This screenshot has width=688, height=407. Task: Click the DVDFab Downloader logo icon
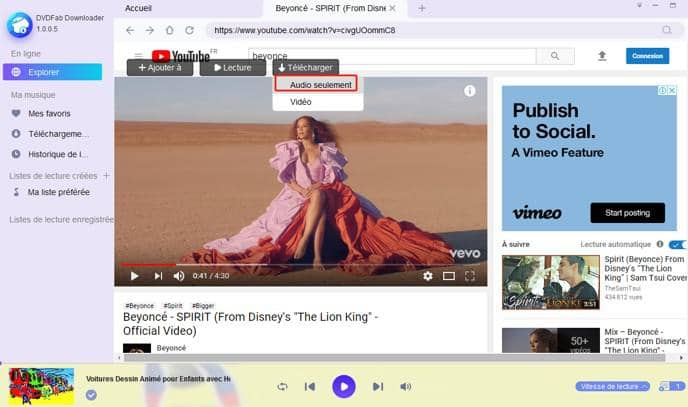pos(20,25)
